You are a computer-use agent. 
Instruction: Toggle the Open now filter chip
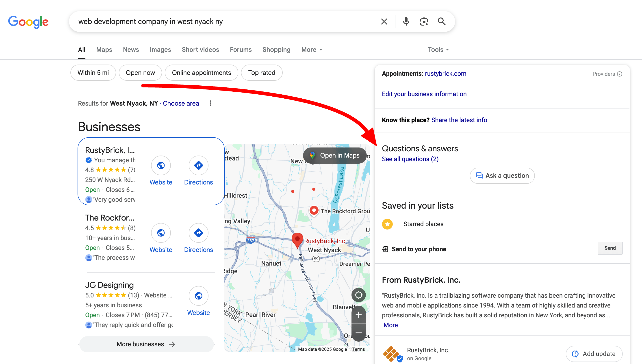click(x=140, y=72)
